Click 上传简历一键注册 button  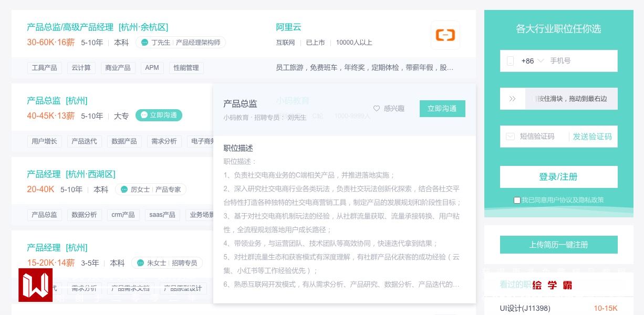pyautogui.click(x=559, y=245)
